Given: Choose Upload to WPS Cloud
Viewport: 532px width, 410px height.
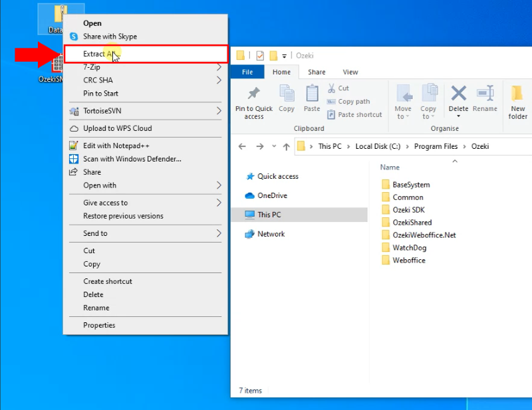Looking at the screenshot, I should [146, 128].
